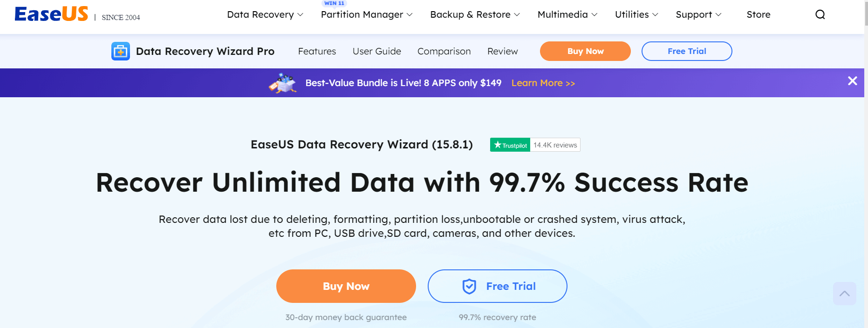Image resolution: width=868 pixels, height=328 pixels.
Task: Select the Multimedia menu item
Action: [567, 14]
